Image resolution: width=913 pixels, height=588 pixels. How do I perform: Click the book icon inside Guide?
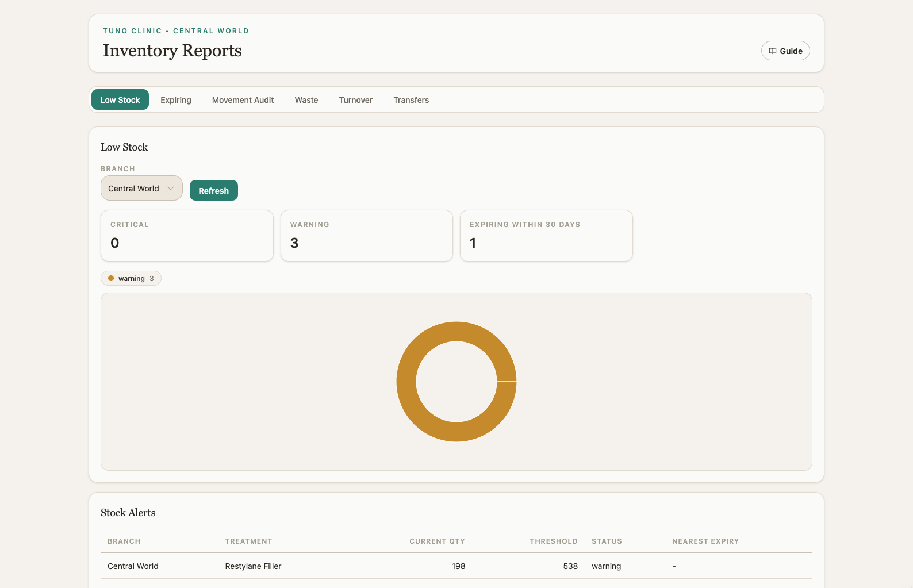[773, 51]
